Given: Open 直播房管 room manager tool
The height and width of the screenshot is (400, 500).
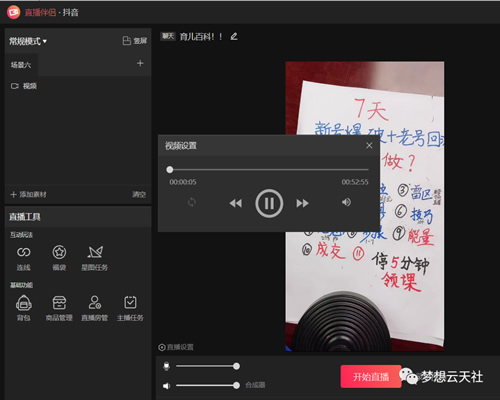Looking at the screenshot, I should [95, 308].
